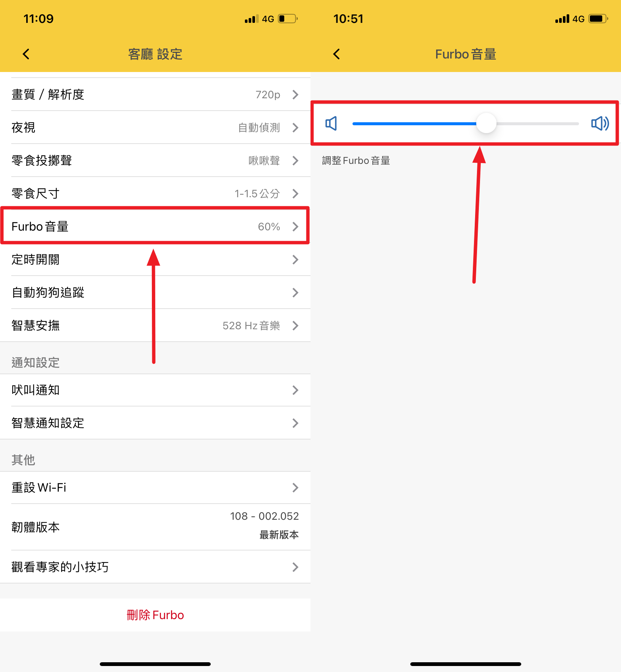Click chevron on 重設 Wi-Fi row
621x672 pixels.
tap(295, 487)
